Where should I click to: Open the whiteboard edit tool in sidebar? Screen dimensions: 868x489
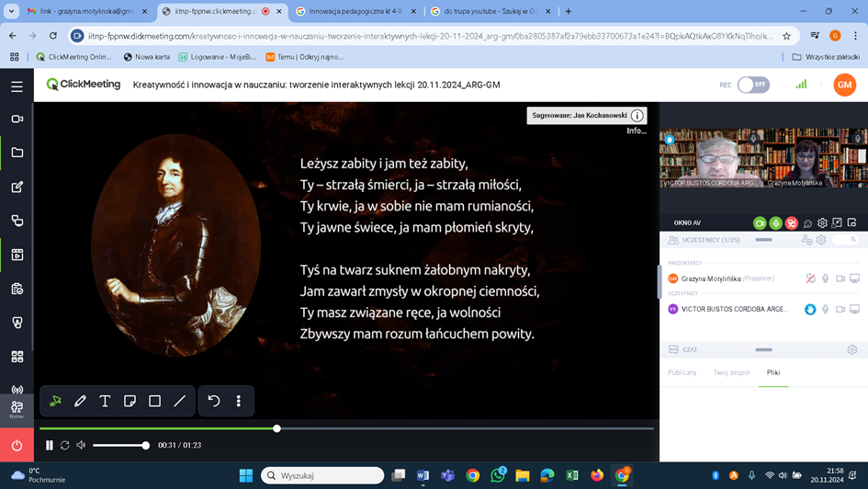click(17, 187)
